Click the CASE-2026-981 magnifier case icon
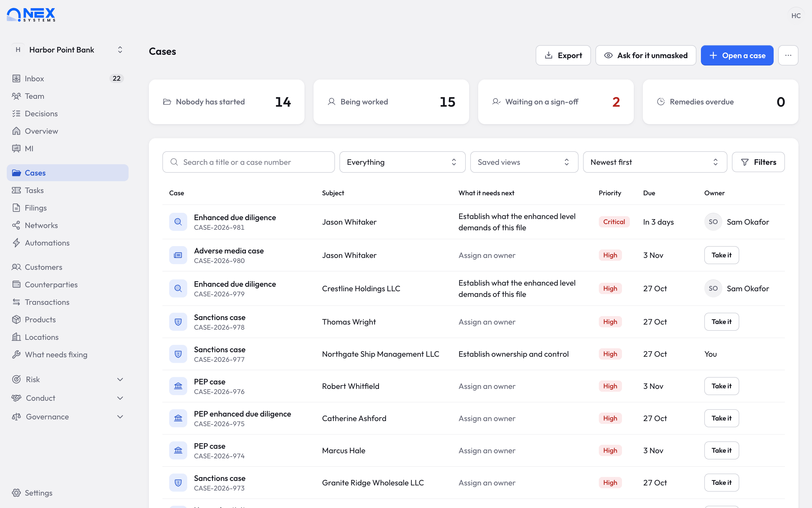This screenshot has width=812, height=508. (x=178, y=222)
